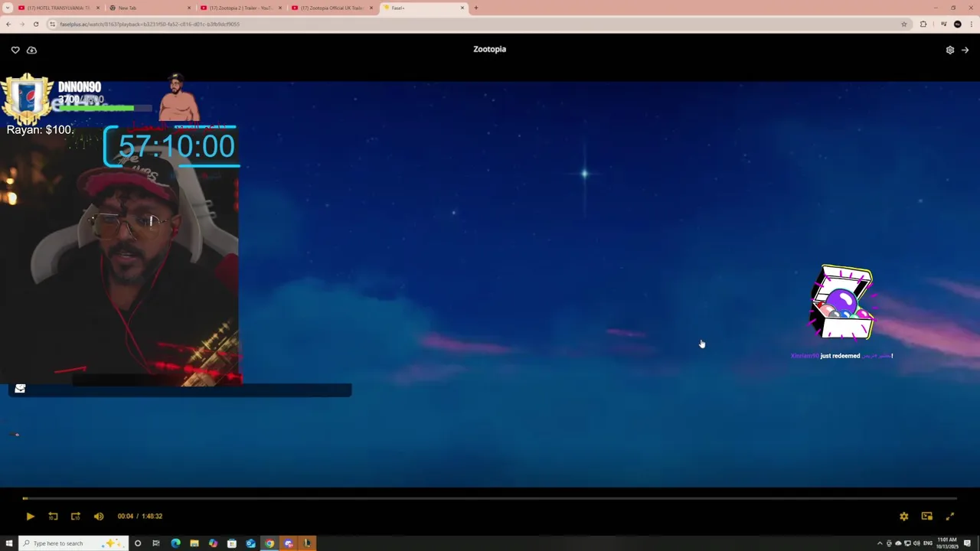Open Task View icon on taskbar

click(x=156, y=543)
